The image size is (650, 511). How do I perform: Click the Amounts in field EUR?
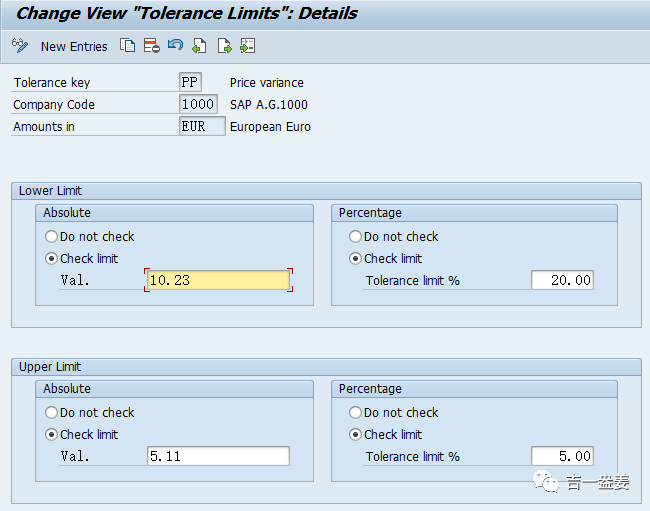202,126
